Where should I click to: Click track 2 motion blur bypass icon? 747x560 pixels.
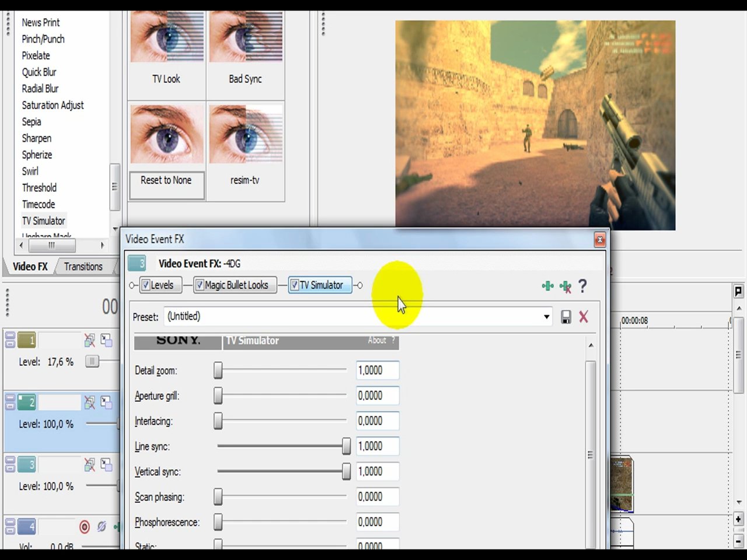click(89, 402)
